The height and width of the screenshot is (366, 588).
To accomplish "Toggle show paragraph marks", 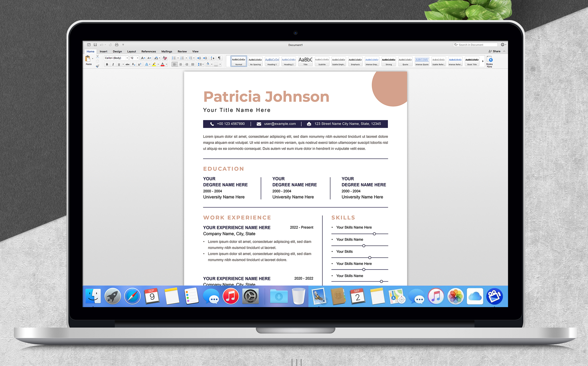I will tap(219, 58).
